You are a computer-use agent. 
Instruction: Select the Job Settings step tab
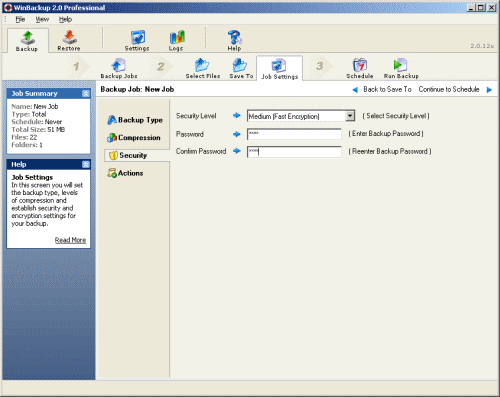[x=279, y=69]
